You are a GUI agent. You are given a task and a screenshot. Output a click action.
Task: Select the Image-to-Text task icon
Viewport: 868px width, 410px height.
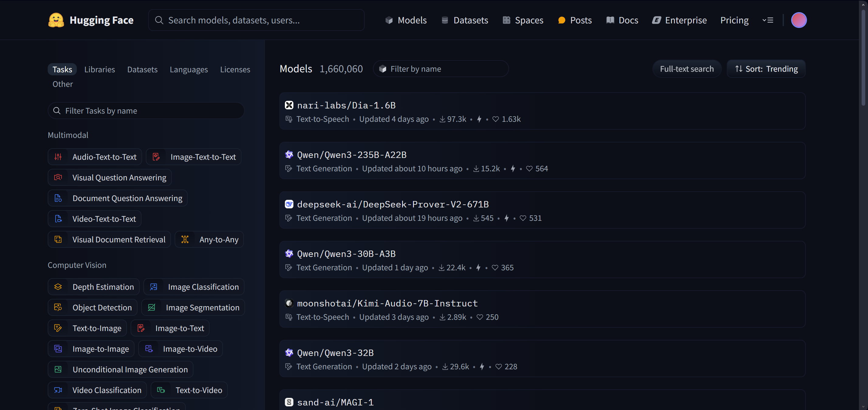click(141, 328)
